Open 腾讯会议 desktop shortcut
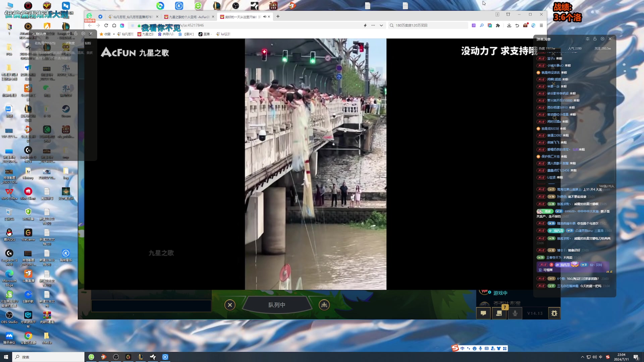The width and height of the screenshot is (644, 362). (x=9, y=338)
